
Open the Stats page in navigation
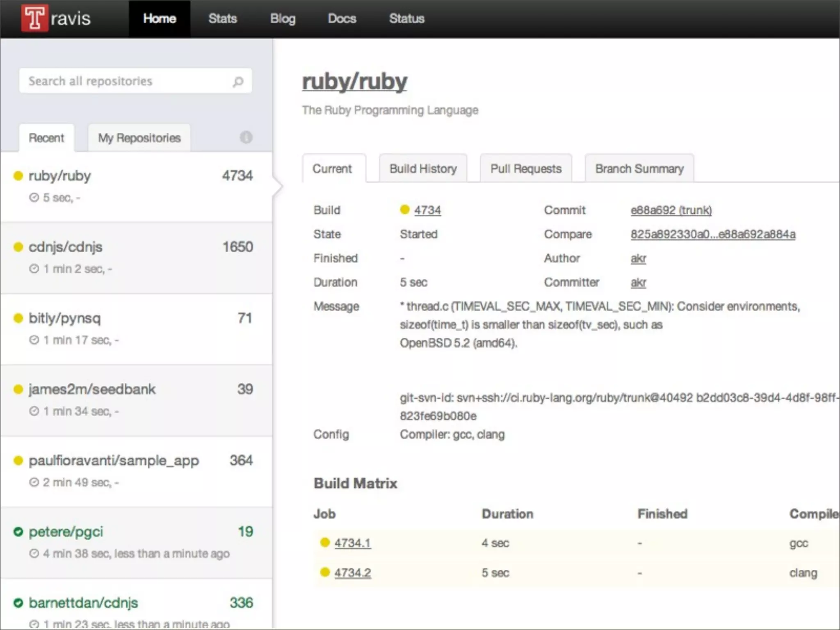pos(222,18)
